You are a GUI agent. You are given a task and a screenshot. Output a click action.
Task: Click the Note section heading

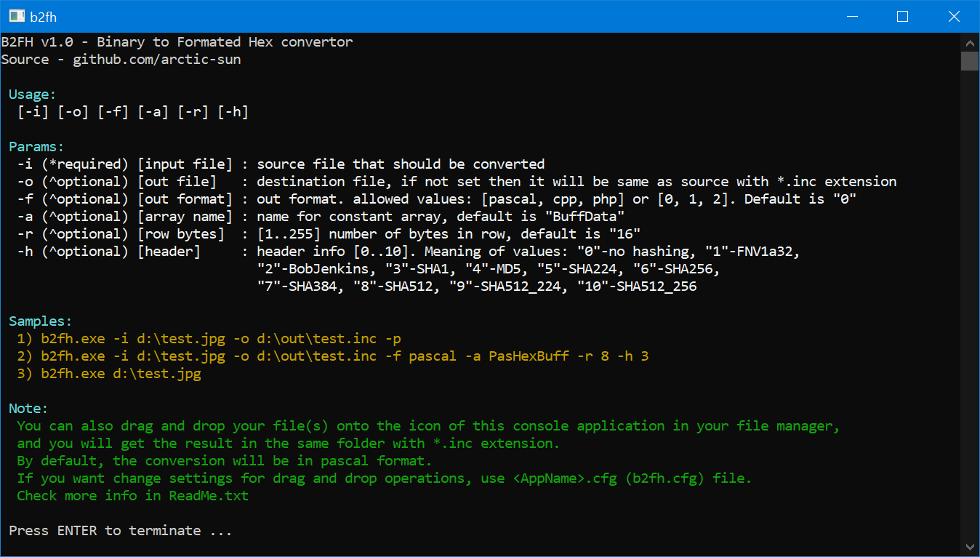pos(28,408)
